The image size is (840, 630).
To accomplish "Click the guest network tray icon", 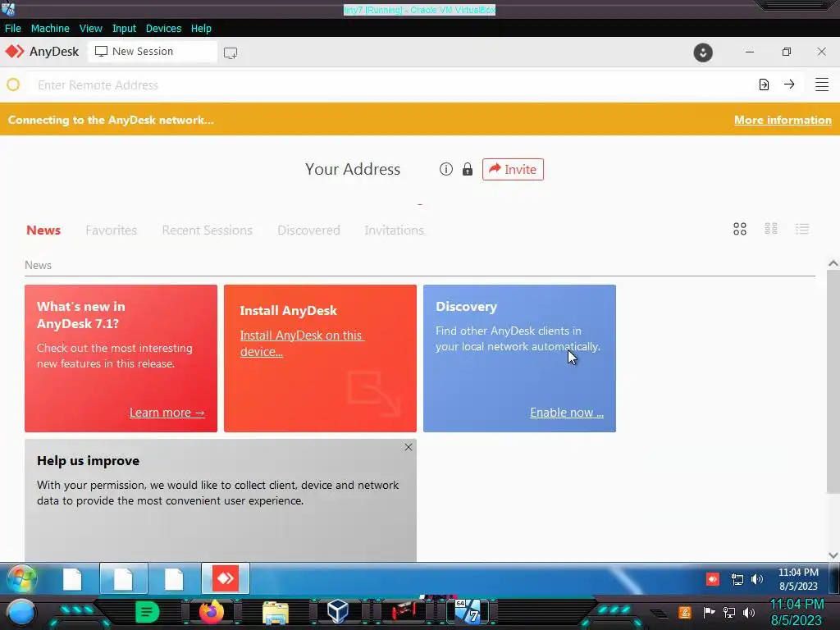I will click(x=737, y=579).
